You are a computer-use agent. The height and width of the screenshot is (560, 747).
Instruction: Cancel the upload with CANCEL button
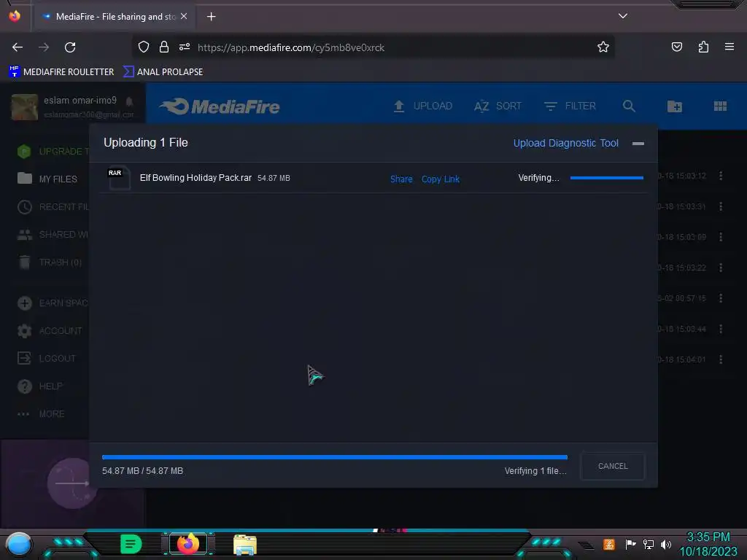pyautogui.click(x=613, y=466)
